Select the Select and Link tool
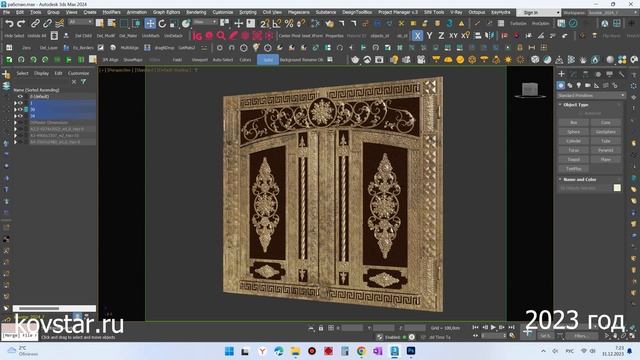The image size is (640, 360). (x=35, y=24)
